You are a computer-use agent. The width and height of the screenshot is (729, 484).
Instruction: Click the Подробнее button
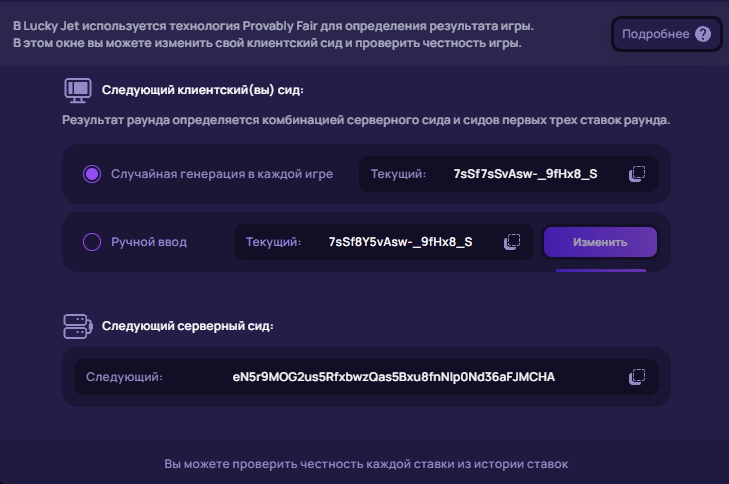click(x=655, y=34)
